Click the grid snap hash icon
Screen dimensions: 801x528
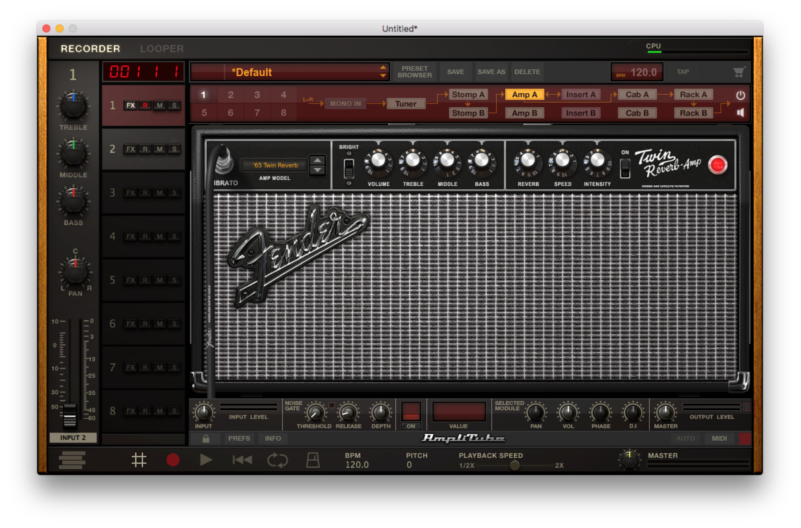click(x=139, y=460)
